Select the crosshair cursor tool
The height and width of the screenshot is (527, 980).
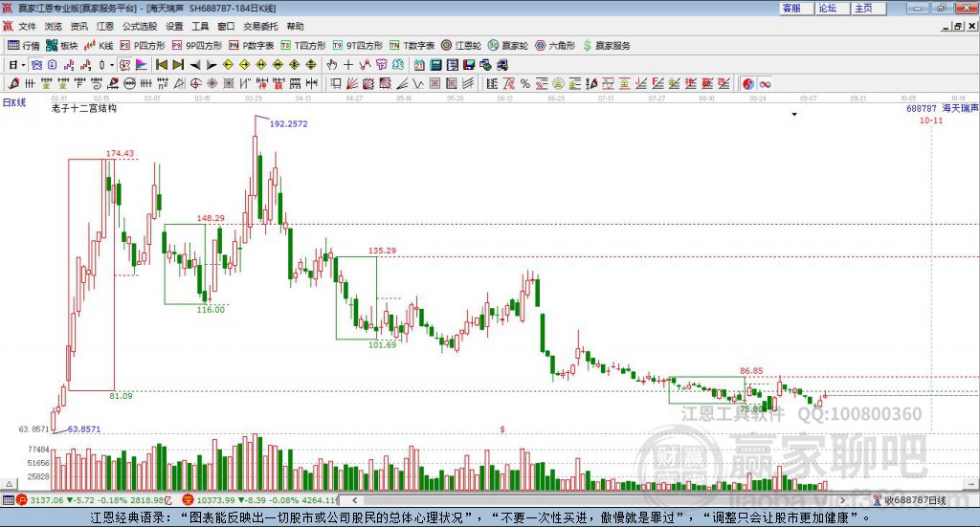pos(348,65)
